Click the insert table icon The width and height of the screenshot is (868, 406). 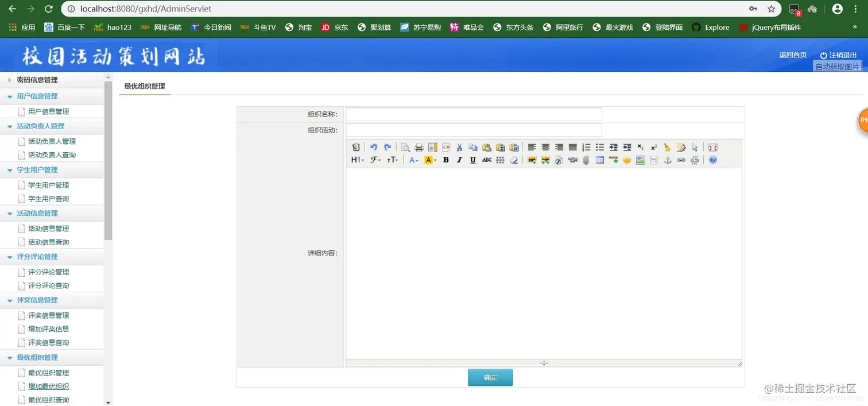pyautogui.click(x=599, y=160)
